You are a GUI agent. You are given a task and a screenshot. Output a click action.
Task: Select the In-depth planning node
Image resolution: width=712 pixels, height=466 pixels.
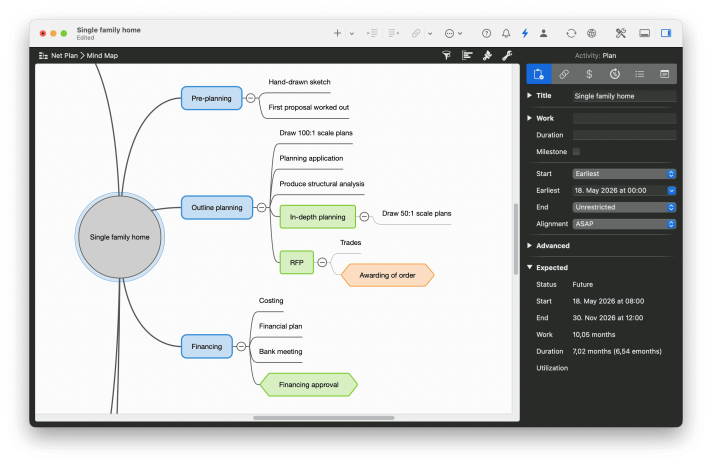pyautogui.click(x=317, y=217)
